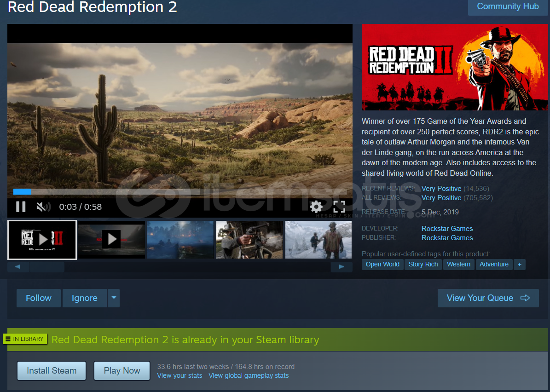The height and width of the screenshot is (392, 550).
Task: Click the left arrow of thumbnail strip
Action: pyautogui.click(x=17, y=267)
